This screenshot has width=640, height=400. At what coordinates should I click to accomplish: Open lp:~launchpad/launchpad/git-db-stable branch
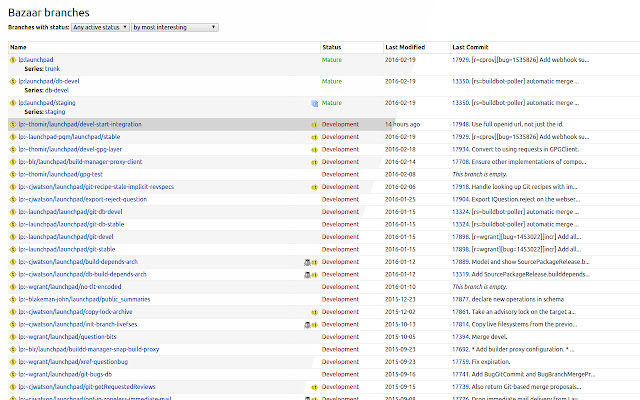click(71, 224)
